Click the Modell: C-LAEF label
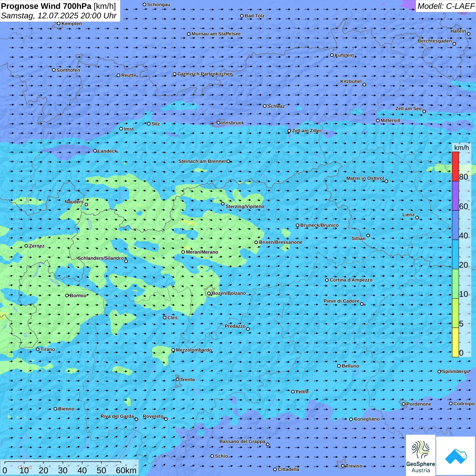Image resolution: width=476 pixels, height=476 pixels. tap(445, 6)
